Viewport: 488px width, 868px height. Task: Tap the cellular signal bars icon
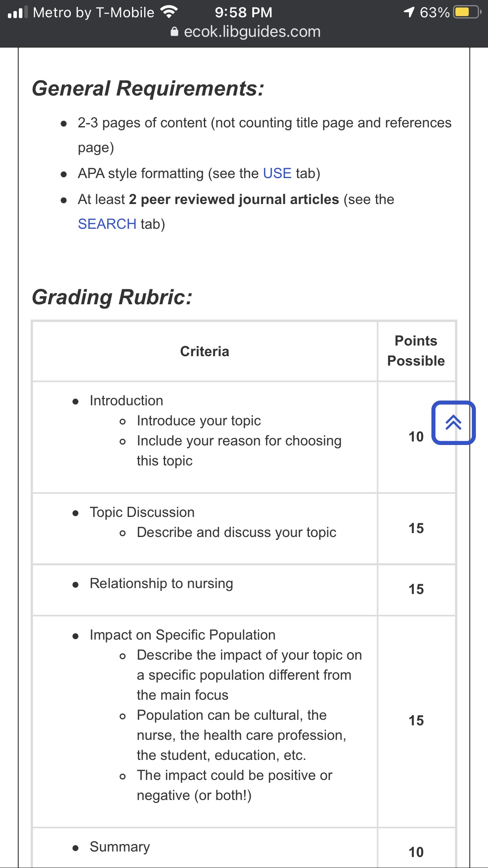[x=18, y=12]
